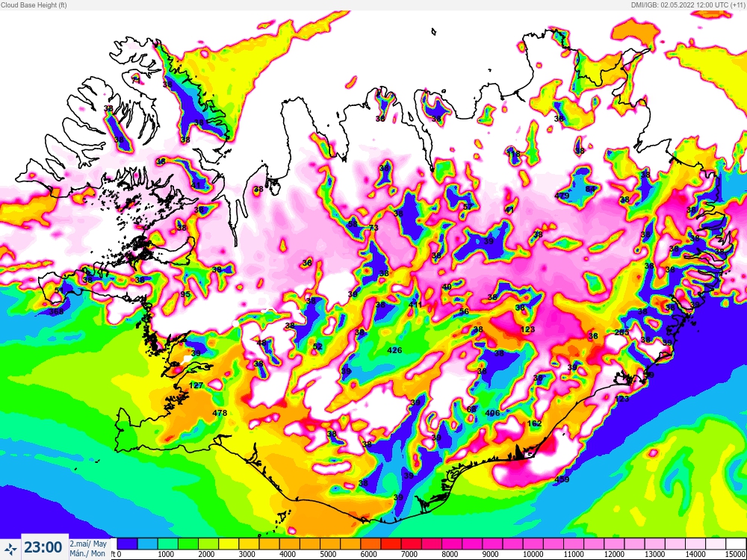Click the 52 station value on the map
The height and width of the screenshot is (560, 747).
317,346
